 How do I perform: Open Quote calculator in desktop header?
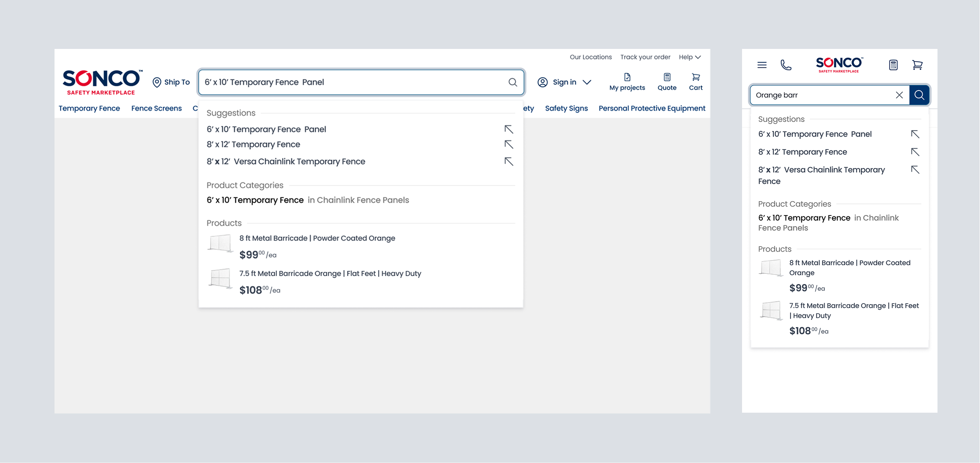[x=667, y=82]
